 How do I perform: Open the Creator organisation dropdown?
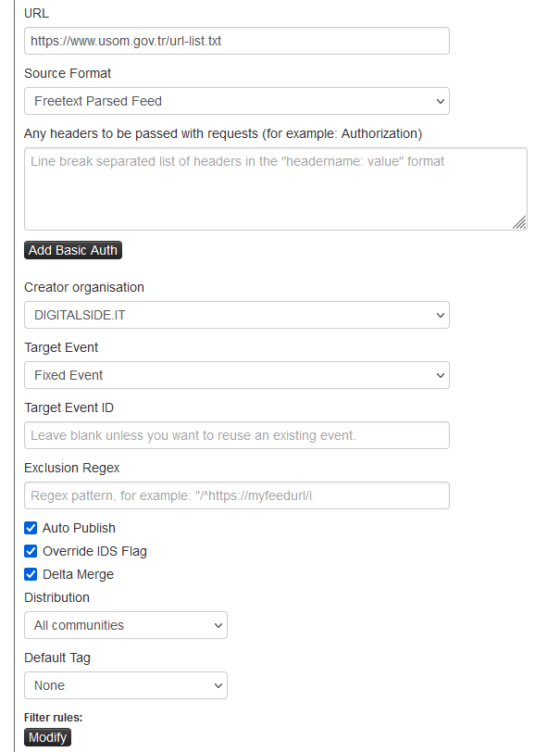236,315
